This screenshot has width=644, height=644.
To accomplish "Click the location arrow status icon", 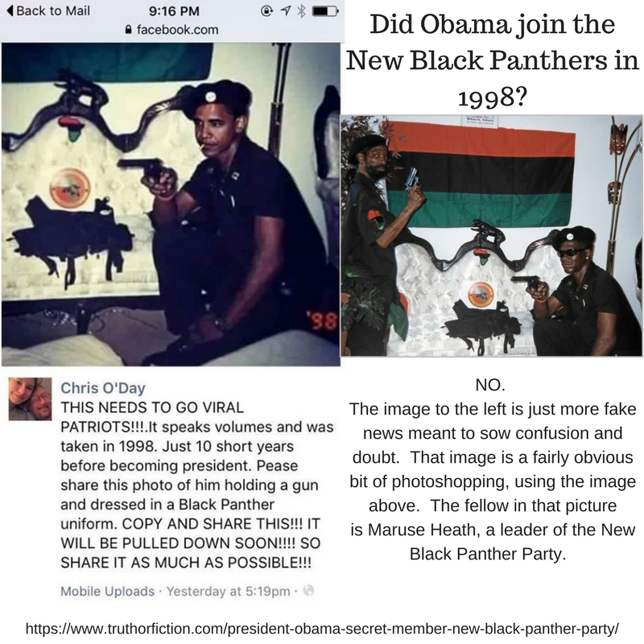I will 285,11.
